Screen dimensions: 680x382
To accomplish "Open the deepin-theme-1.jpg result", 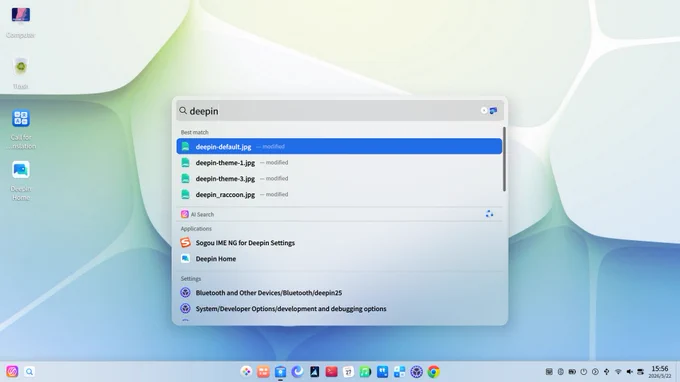I will (339, 163).
